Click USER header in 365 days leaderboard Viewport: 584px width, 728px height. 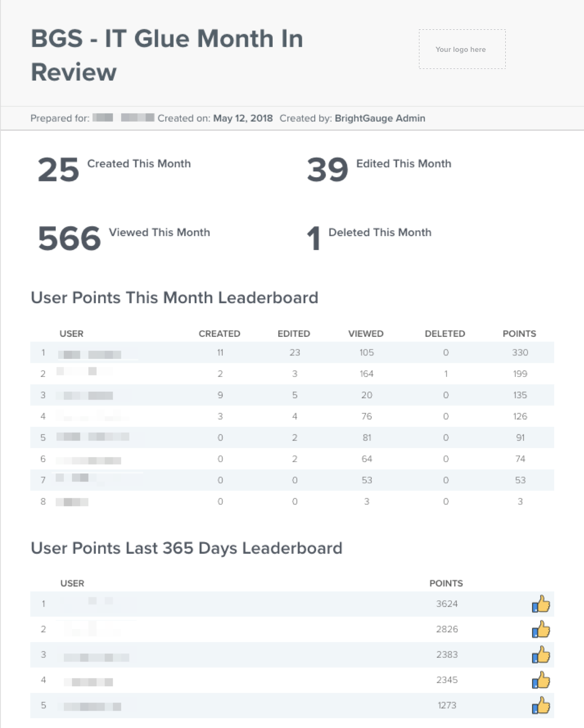point(72,583)
